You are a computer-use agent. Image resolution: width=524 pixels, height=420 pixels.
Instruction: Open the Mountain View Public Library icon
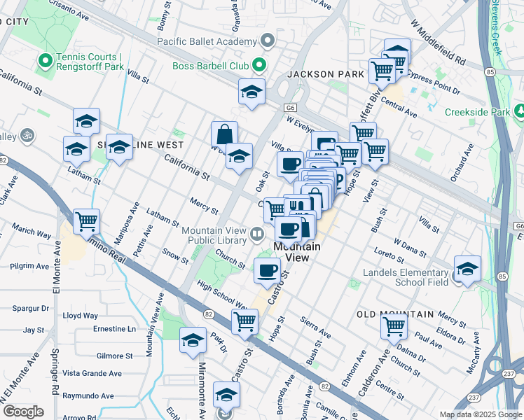click(x=256, y=235)
